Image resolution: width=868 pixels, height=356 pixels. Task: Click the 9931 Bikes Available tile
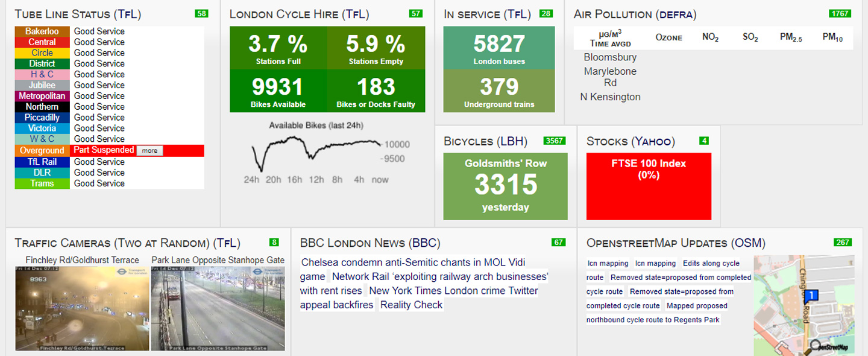278,91
